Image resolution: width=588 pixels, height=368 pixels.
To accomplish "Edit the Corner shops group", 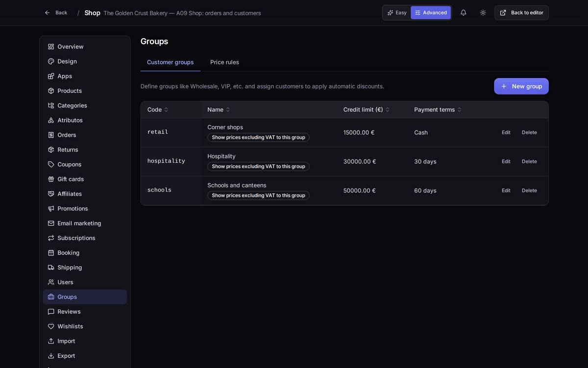I will [506, 132].
